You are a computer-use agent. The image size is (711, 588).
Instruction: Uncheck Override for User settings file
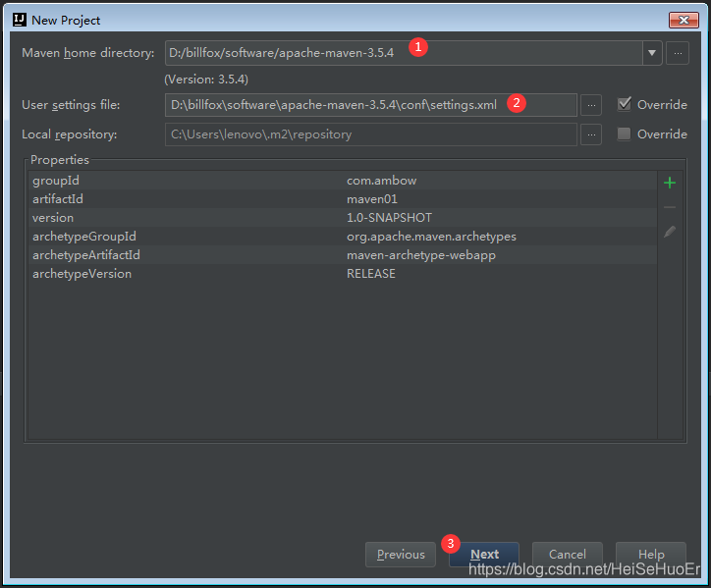click(x=625, y=104)
